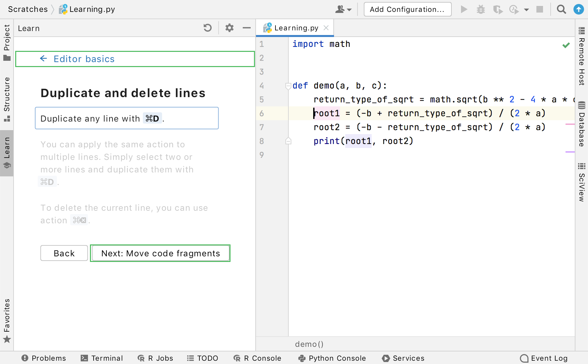Click the Search Everywhere magnifier icon
Screen dimensions: 588x364
pyautogui.click(x=561, y=9)
